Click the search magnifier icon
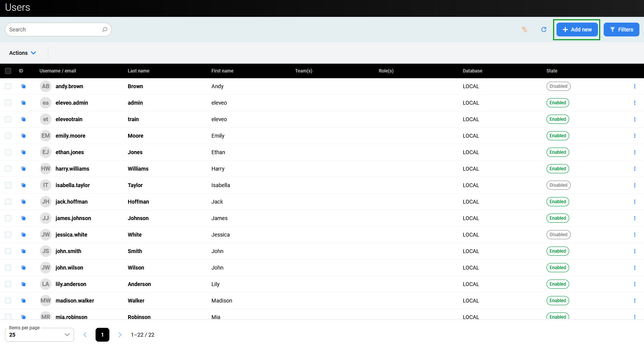Image resolution: width=644 pixels, height=347 pixels. pyautogui.click(x=105, y=30)
